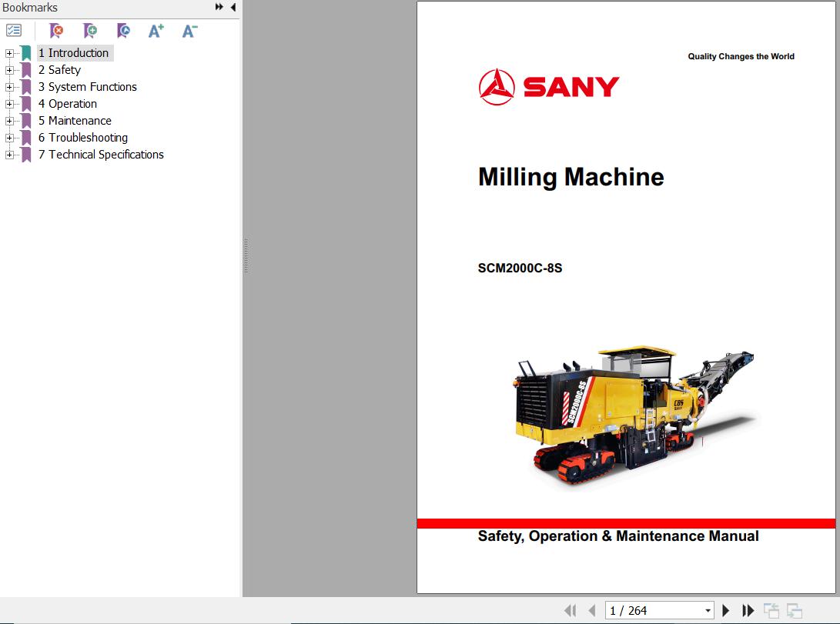The image size is (840, 624).
Task: Open the 3 System Functions bookmark
Action: [x=87, y=87]
